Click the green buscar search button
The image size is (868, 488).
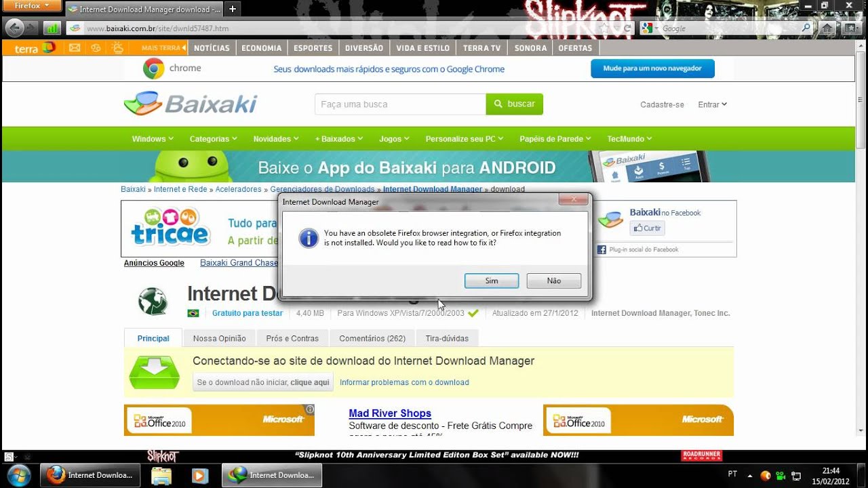click(x=515, y=104)
